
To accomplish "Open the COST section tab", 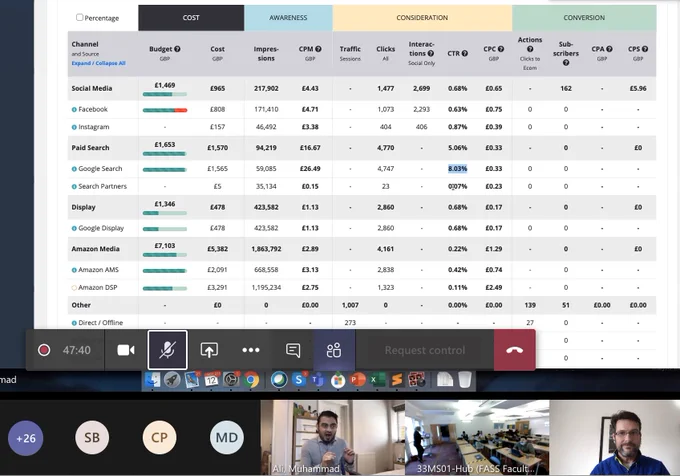I will click(191, 18).
